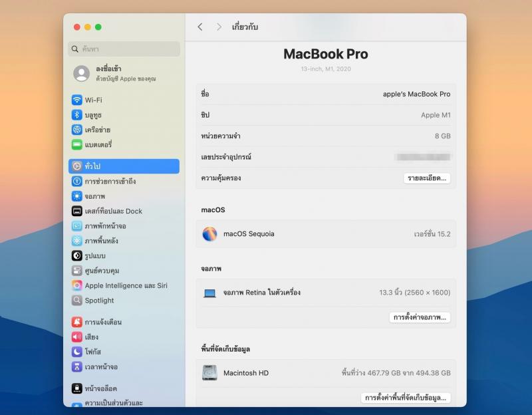
Task: Click the version text "เวอร์ชั่น 15.2"
Action: [x=432, y=234]
